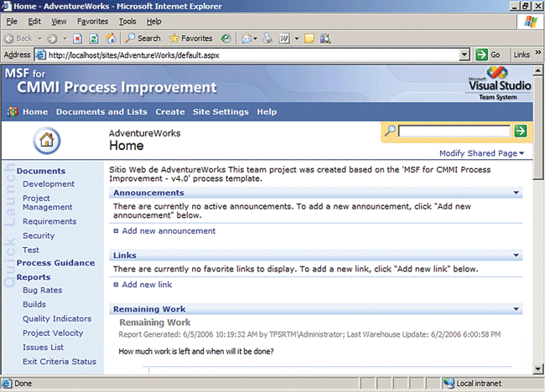Open the Bug Rates report link
This screenshot has width=545, height=392.
[x=42, y=290]
